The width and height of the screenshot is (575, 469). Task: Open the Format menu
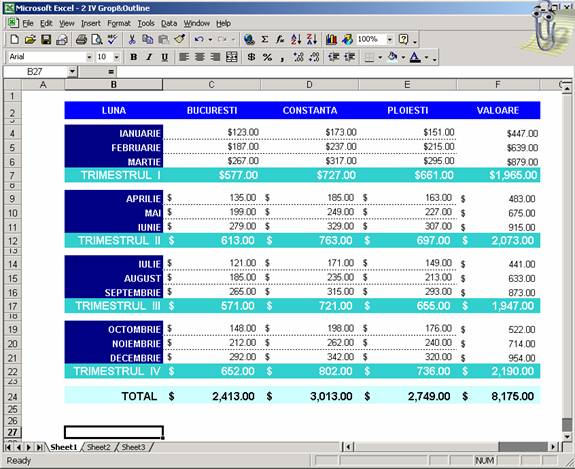119,23
